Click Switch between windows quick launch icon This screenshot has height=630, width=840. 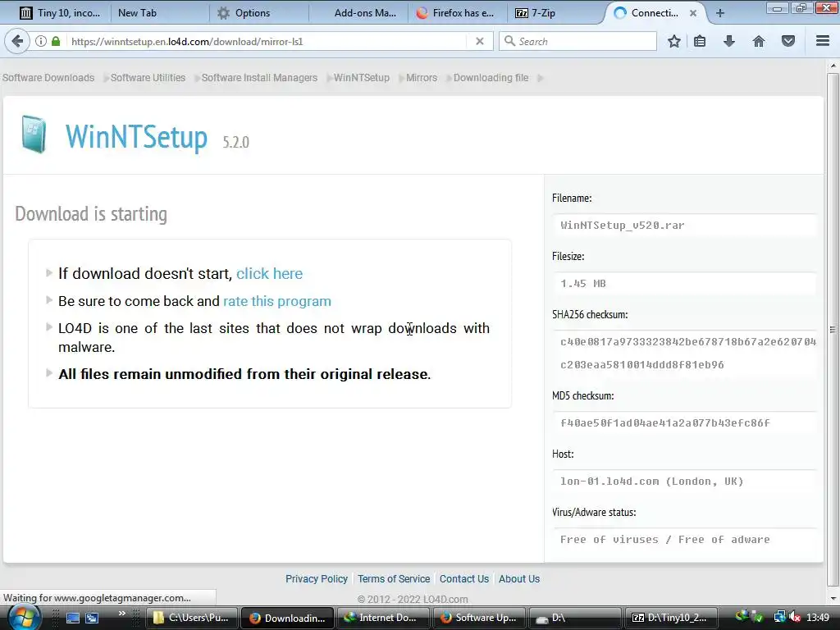point(92,618)
